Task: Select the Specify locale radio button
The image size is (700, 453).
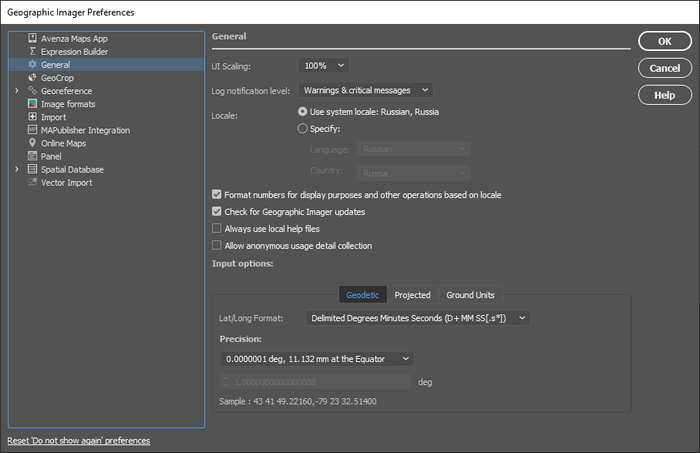Action: tap(304, 129)
